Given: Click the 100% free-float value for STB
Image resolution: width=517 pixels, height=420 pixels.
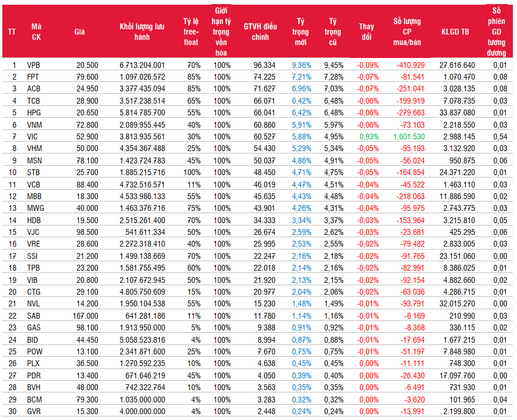Looking at the screenshot, I should [x=192, y=173].
